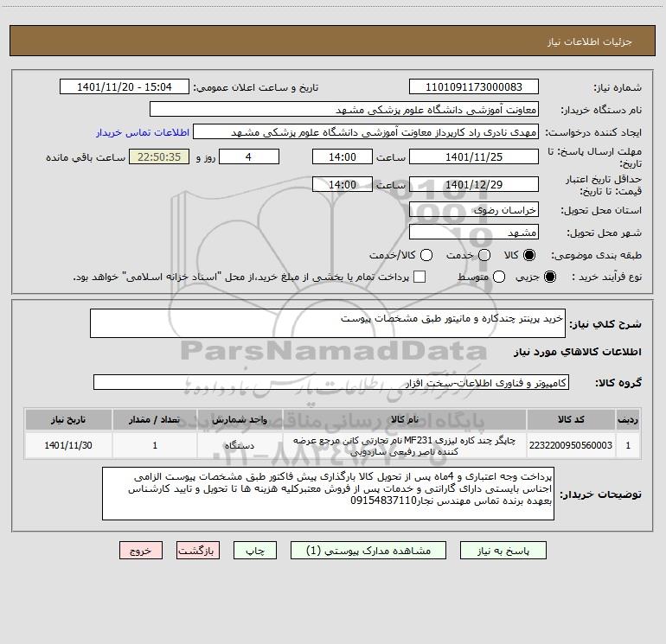Click the نام کالا column header
This screenshot has height=644, width=666.
coord(405,419)
